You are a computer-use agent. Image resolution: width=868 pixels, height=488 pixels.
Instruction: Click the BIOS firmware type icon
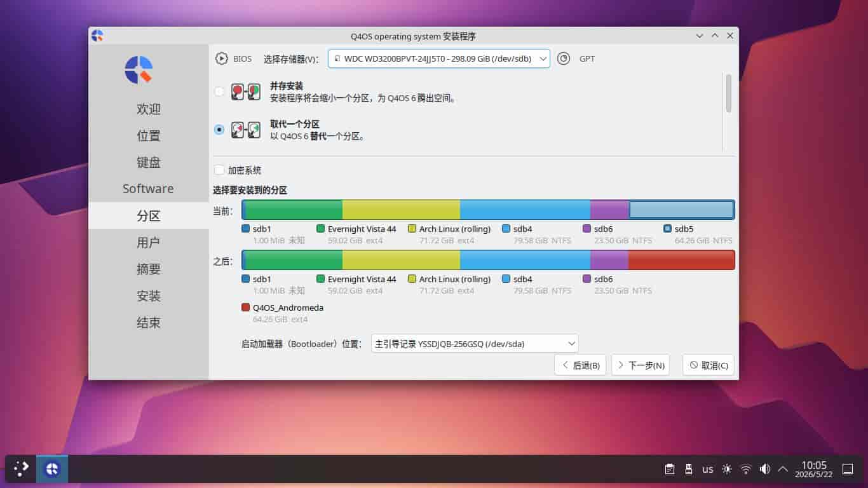pyautogui.click(x=221, y=58)
